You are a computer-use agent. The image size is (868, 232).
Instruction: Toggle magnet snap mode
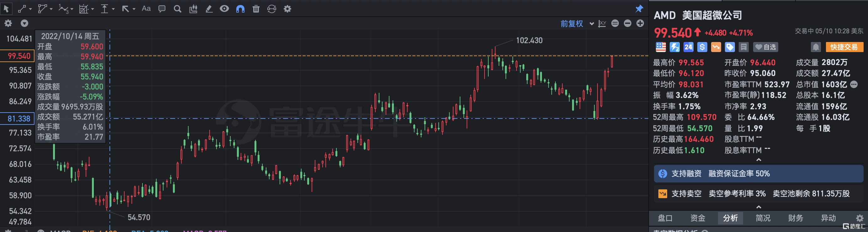[x=240, y=9]
